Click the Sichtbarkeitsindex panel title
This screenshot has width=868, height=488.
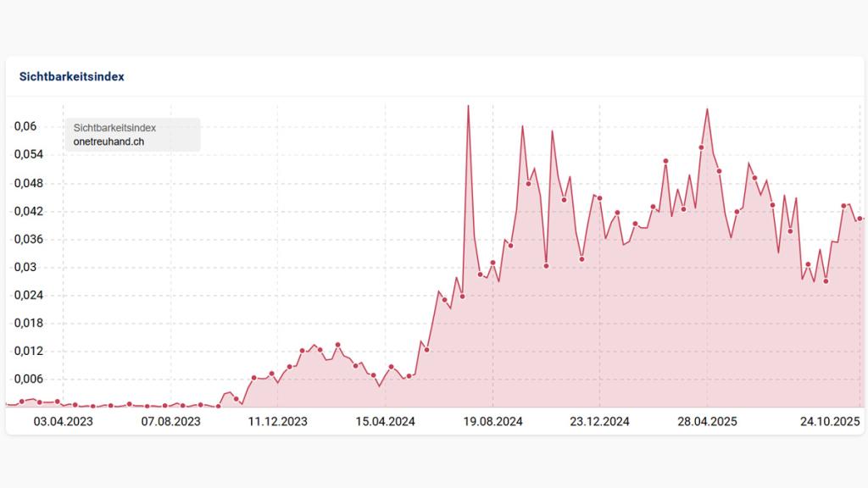(72, 76)
